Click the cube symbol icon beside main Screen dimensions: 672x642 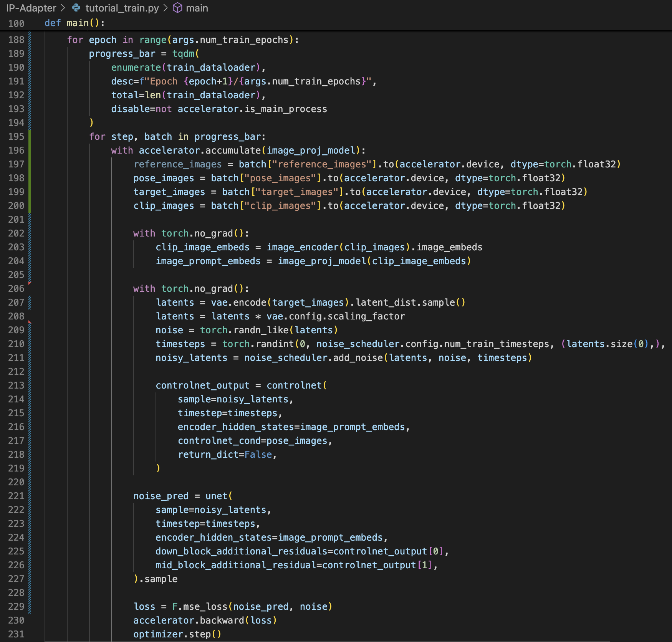click(177, 8)
